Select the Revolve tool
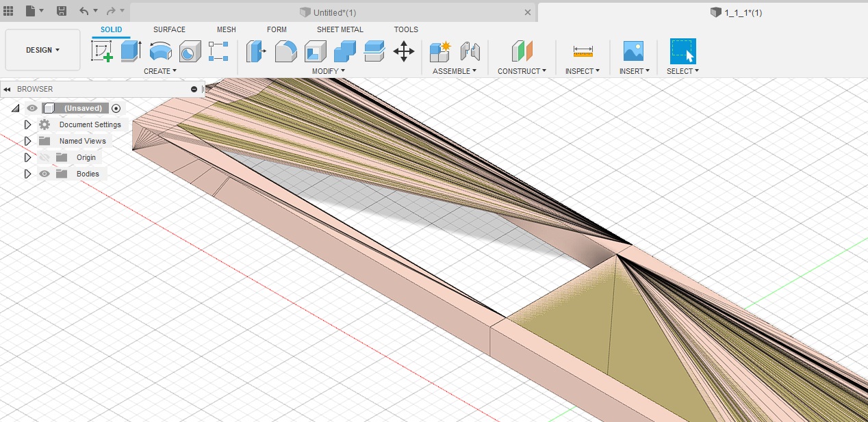Image resolution: width=868 pixels, height=422 pixels. (160, 51)
